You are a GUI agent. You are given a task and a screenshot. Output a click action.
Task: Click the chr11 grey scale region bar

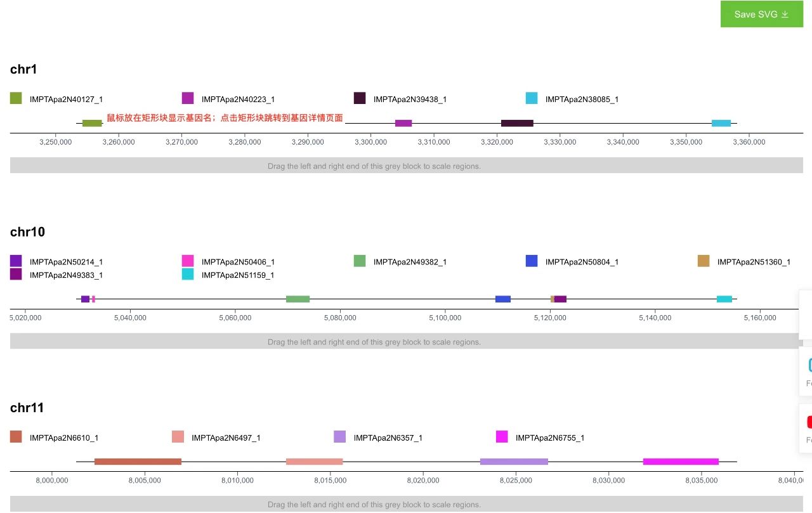coord(406,504)
